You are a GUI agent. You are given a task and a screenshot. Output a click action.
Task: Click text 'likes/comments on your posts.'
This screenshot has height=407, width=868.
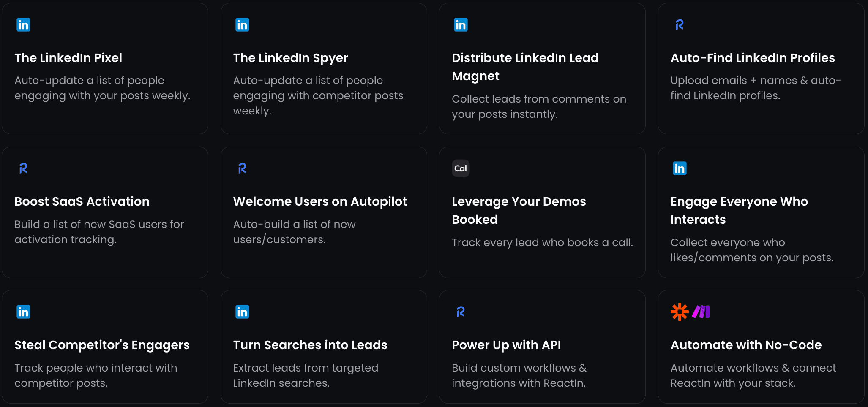point(752,258)
